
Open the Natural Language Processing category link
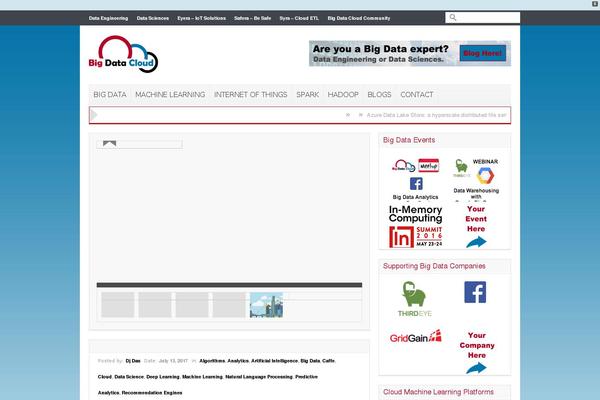click(x=259, y=377)
